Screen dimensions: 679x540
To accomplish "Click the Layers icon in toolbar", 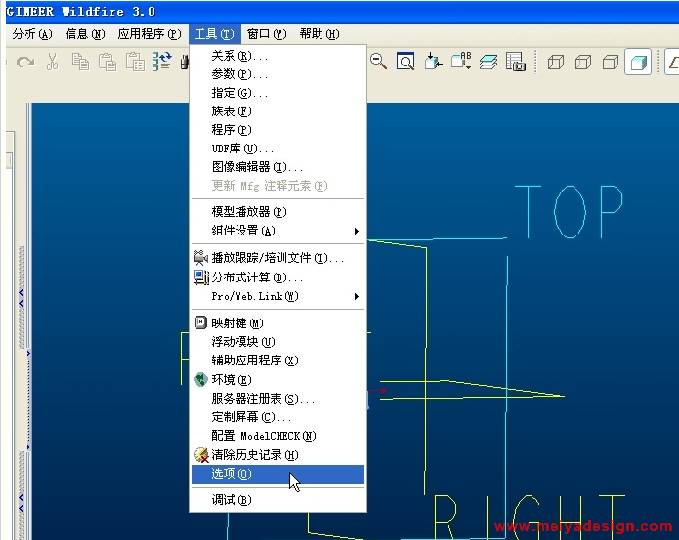I will pyautogui.click(x=488, y=61).
